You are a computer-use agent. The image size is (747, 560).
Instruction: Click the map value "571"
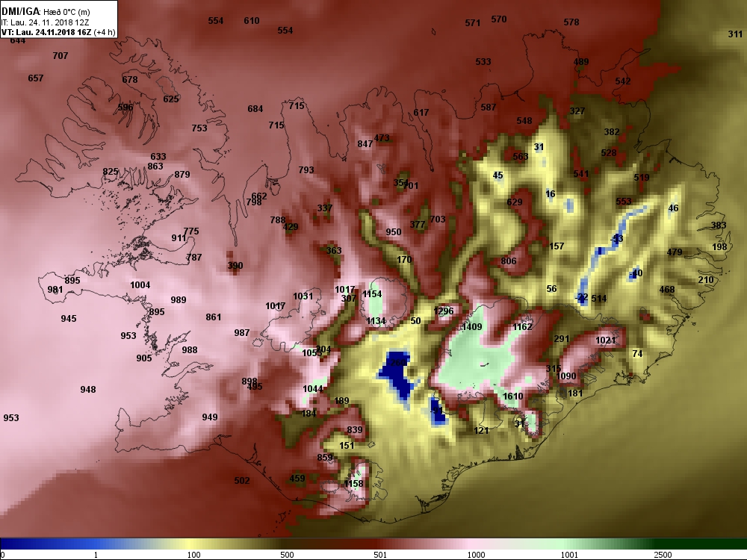pos(473,23)
